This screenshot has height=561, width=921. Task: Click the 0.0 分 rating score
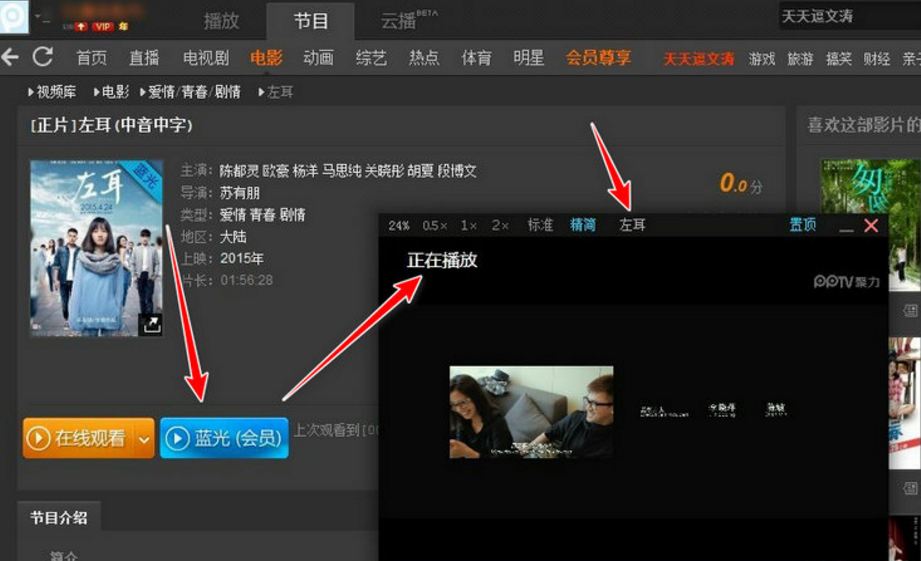[x=741, y=183]
